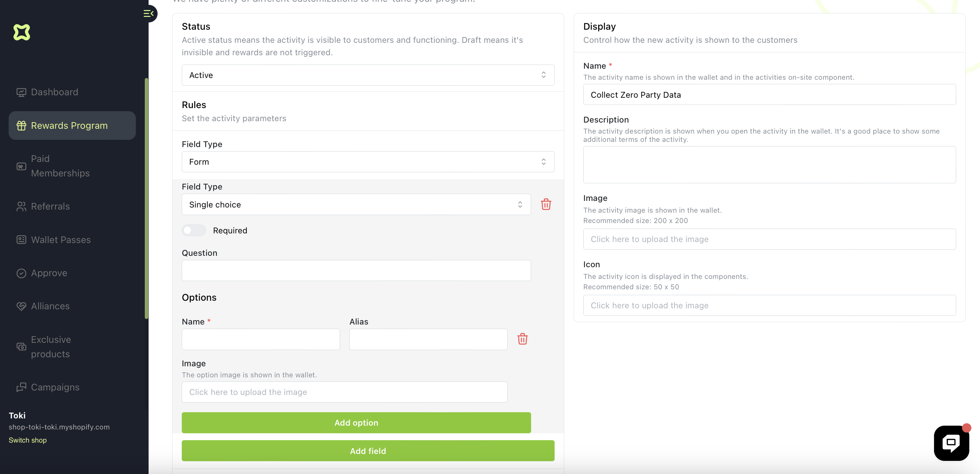Click the activity image upload field
This screenshot has height=474, width=980.
769,239
